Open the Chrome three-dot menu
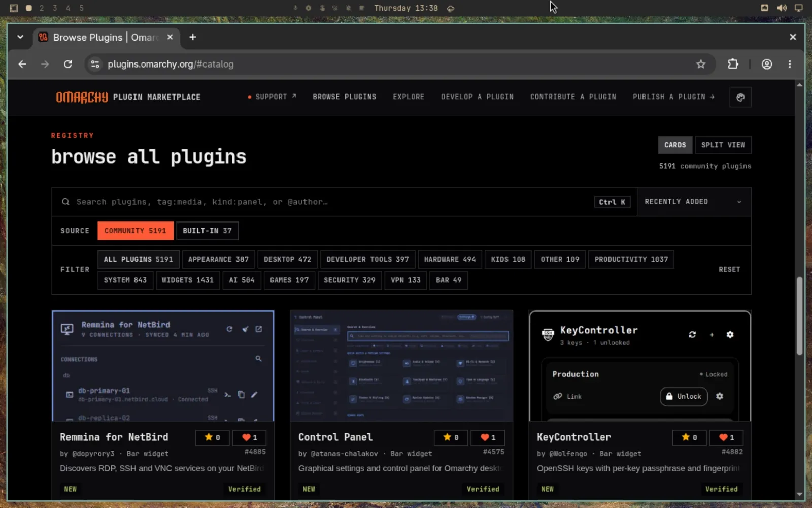 (x=790, y=64)
